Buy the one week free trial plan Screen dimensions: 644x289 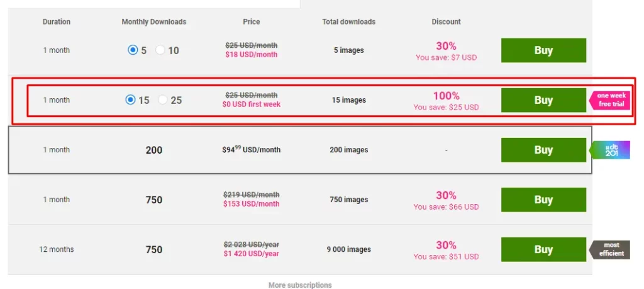tap(543, 100)
